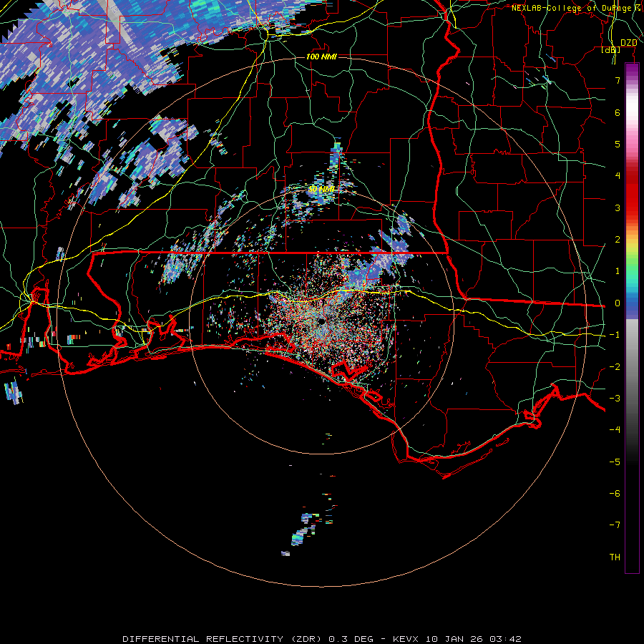Click the -3 value on color scale

(615, 399)
